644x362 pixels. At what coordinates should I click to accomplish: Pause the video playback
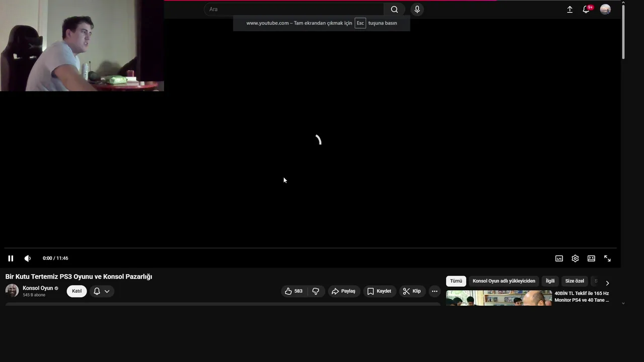11,258
